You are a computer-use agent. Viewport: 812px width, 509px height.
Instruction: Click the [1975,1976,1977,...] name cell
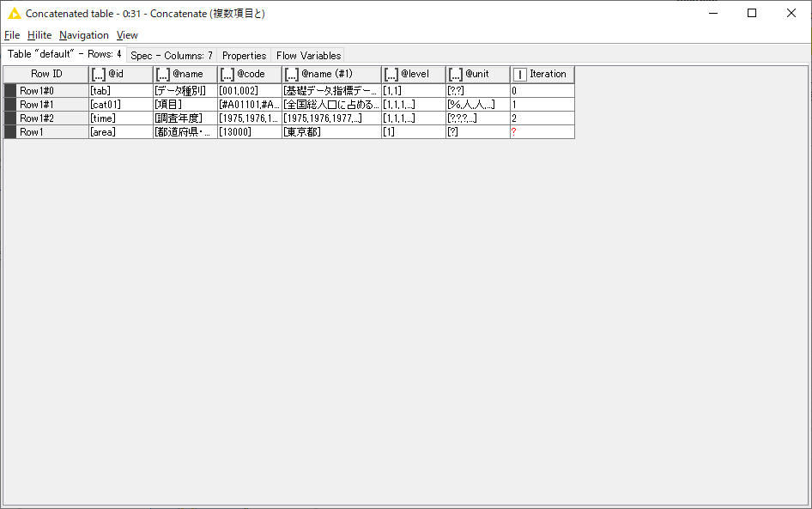click(331, 118)
